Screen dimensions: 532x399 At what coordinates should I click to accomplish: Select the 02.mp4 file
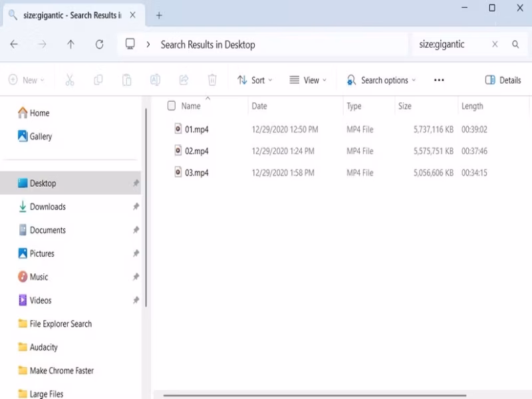point(197,151)
